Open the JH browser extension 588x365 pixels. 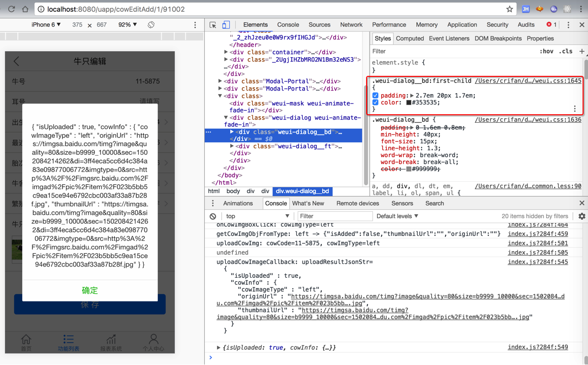[526, 9]
